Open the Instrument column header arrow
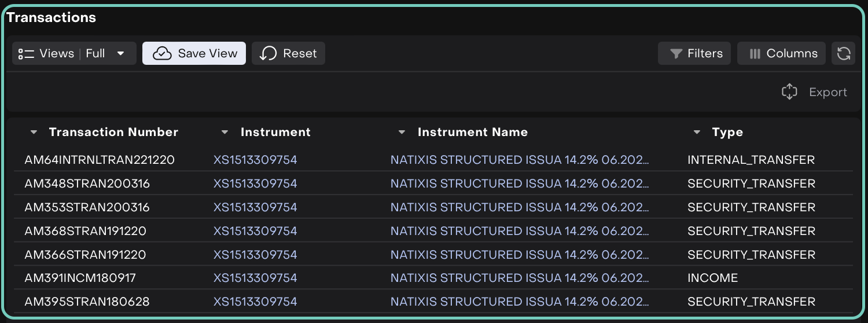 225,133
